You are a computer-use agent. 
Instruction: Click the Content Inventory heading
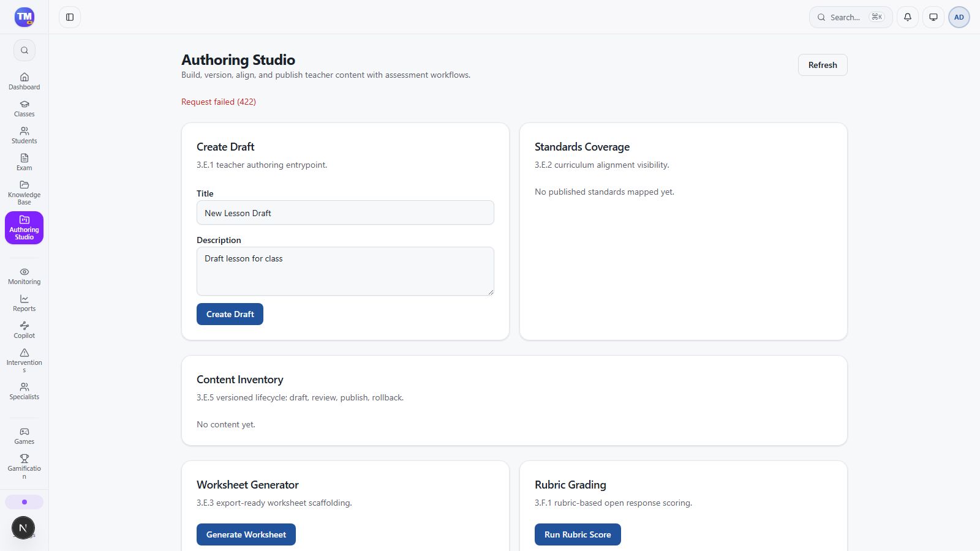[240, 380]
